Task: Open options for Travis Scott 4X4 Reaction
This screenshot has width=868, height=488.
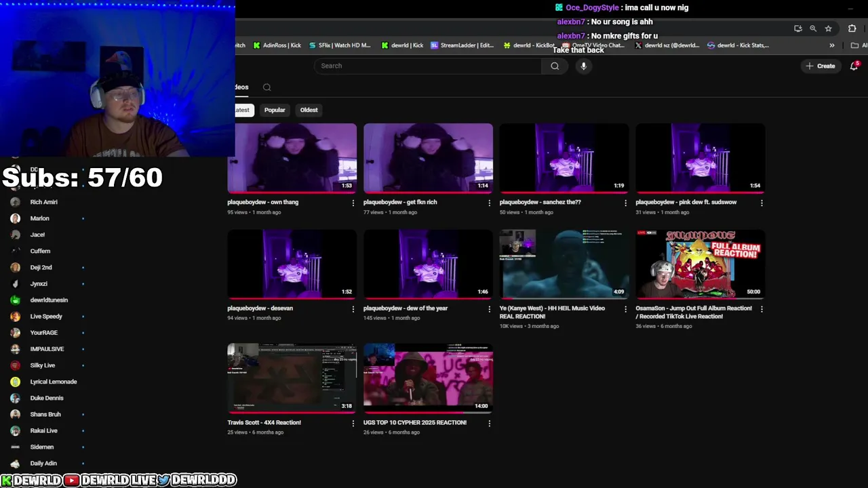Action: tap(353, 423)
